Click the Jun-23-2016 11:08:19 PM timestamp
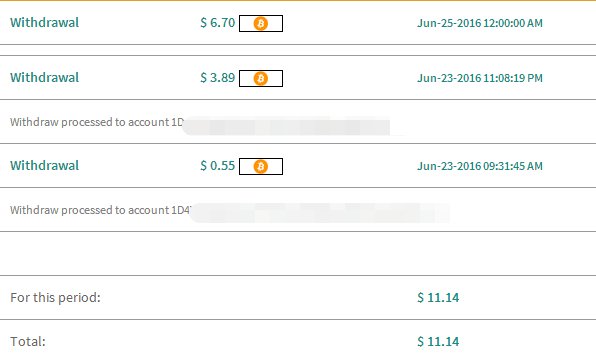This screenshot has width=596, height=363. tap(480, 78)
